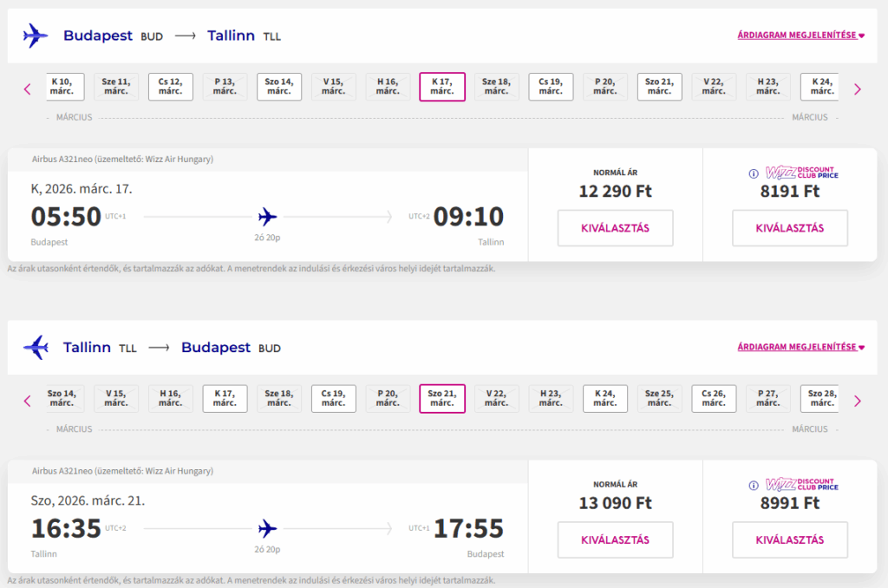Select outbound date Cs 19, márc.
Screen dimensions: 888x588
coord(551,87)
